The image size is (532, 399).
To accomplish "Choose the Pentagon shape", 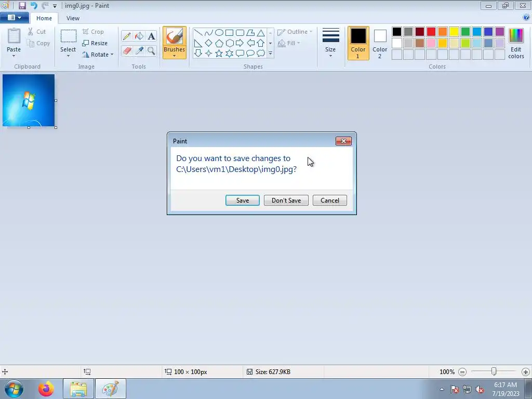I will (x=219, y=43).
